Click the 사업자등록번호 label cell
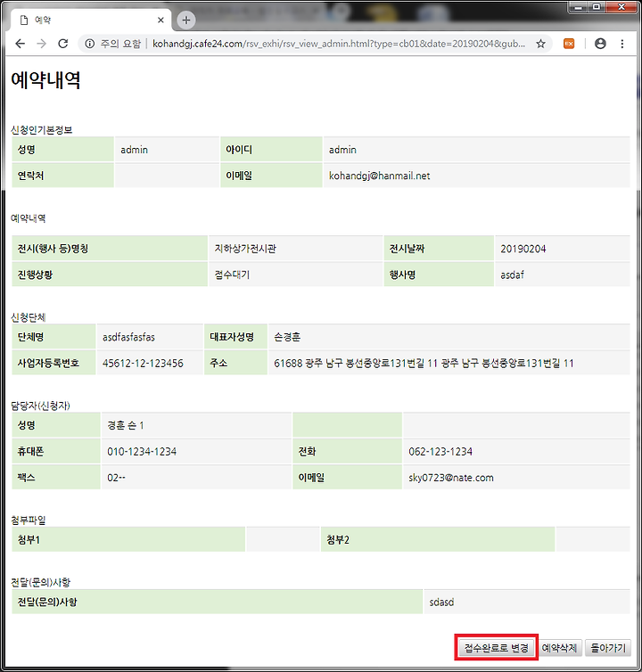Image resolution: width=642 pixels, height=672 pixels. 53,364
